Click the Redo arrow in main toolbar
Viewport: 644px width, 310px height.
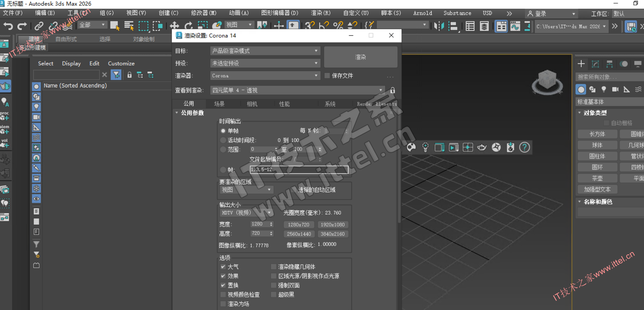[22, 26]
